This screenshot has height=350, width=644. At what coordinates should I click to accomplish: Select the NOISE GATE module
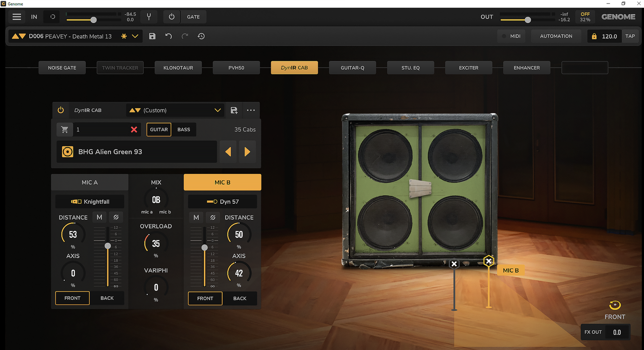pyautogui.click(x=62, y=68)
